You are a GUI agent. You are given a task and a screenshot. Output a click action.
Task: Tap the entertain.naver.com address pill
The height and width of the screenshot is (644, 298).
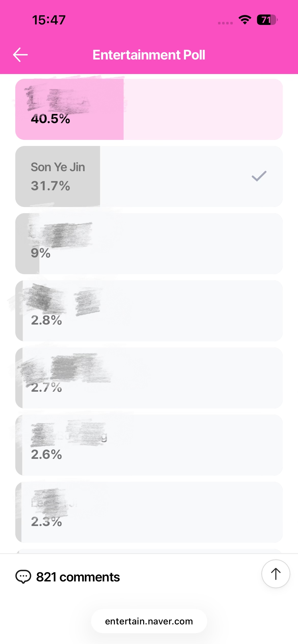(x=149, y=621)
